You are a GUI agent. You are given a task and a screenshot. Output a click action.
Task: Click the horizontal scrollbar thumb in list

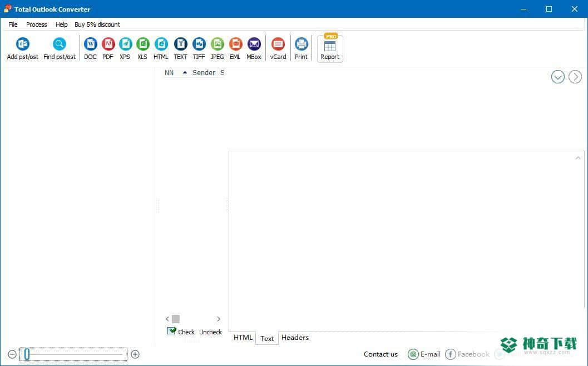[x=175, y=319]
